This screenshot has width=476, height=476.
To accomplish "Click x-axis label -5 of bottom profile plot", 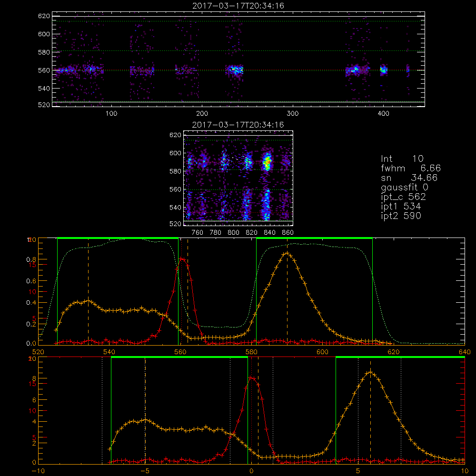I will (145, 471).
